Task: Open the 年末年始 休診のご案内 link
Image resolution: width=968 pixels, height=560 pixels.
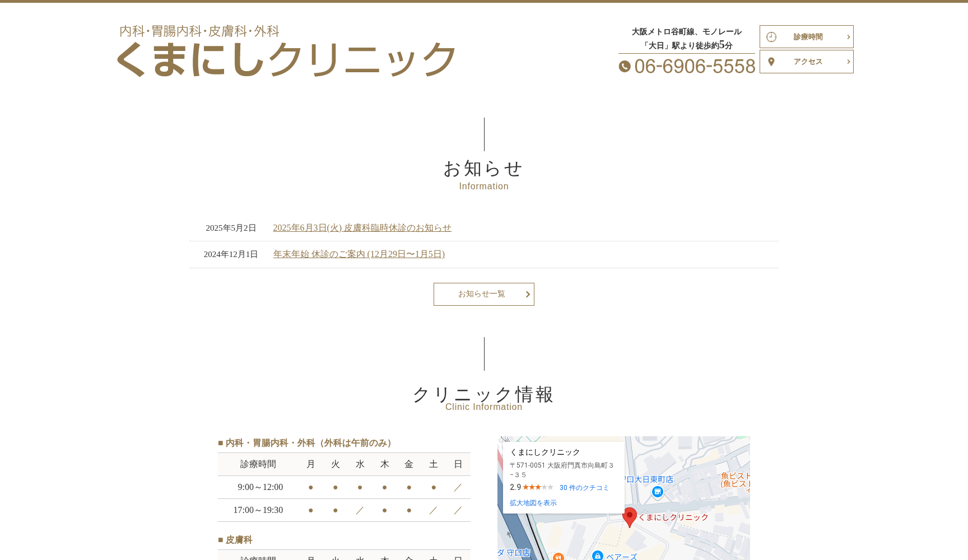Action: point(359,254)
